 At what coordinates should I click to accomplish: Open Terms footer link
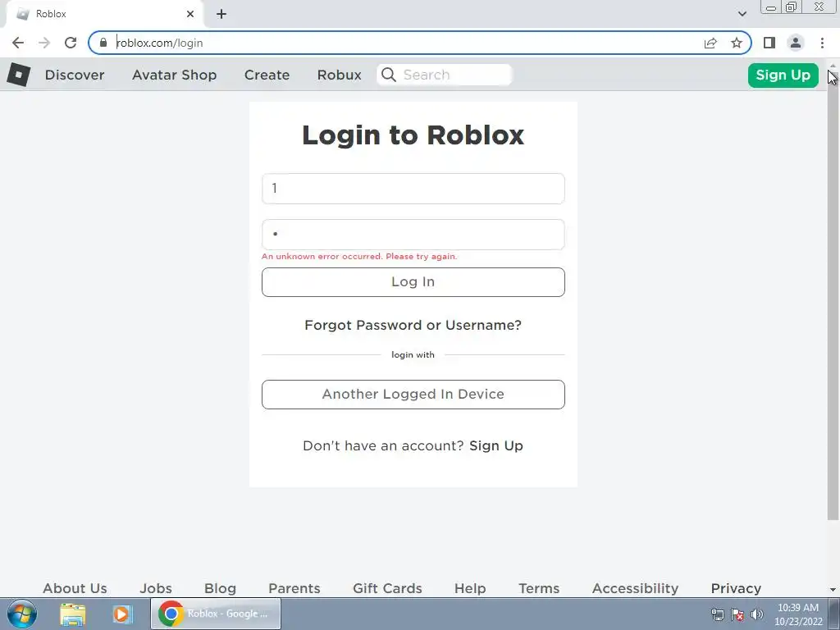539,588
